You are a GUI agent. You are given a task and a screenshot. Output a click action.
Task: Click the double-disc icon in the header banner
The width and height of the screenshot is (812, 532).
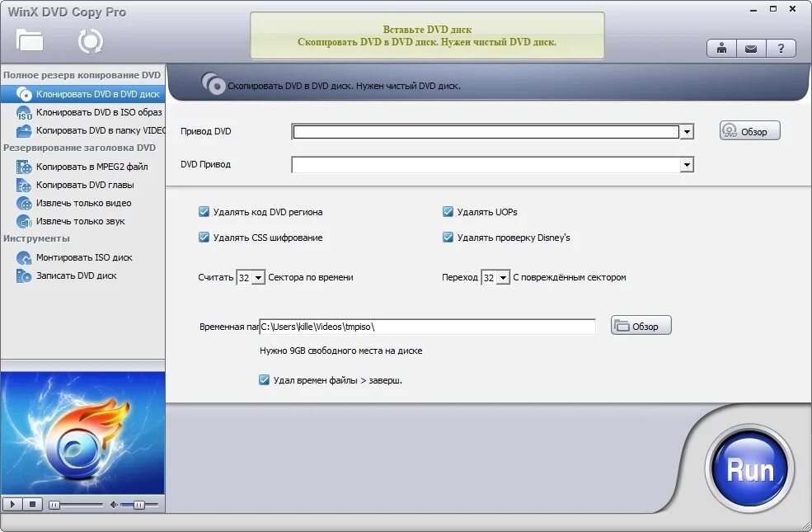213,83
